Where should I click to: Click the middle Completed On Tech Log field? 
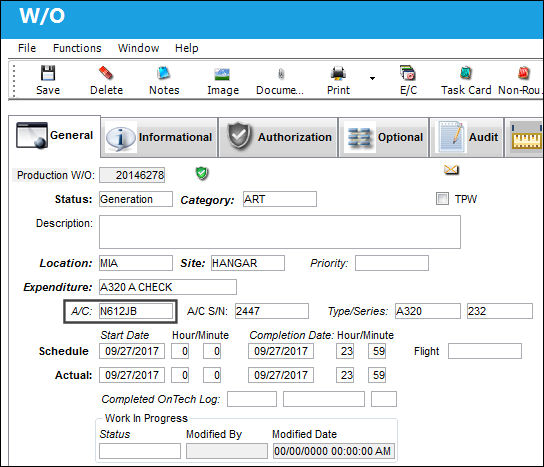point(324,399)
